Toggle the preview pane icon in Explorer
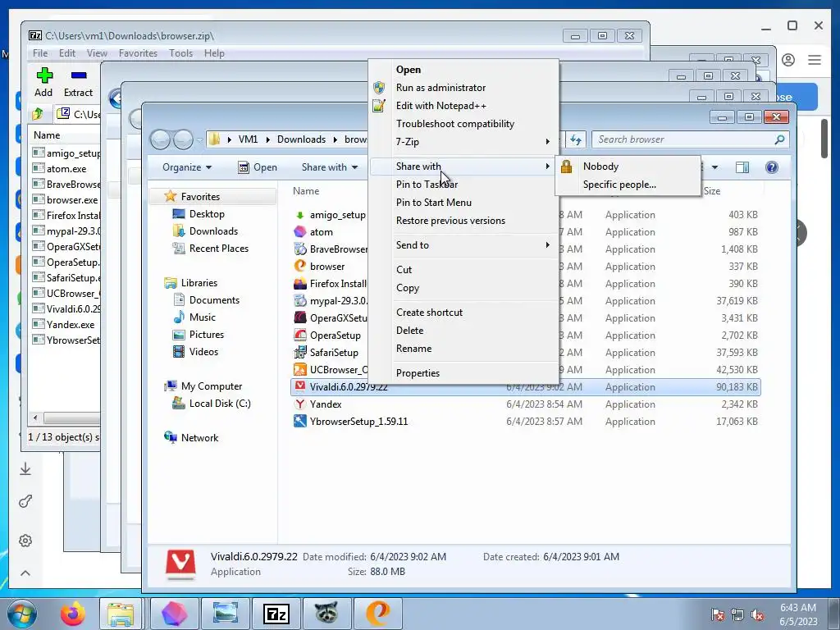 pos(742,167)
